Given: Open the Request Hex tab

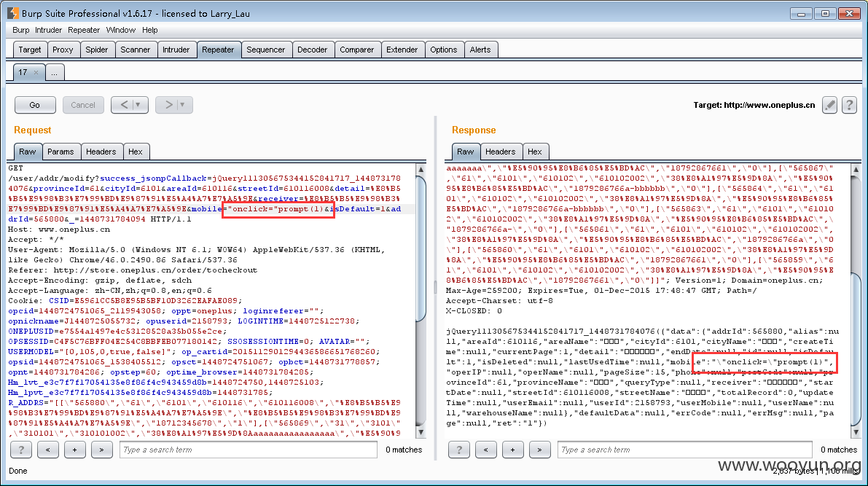Looking at the screenshot, I should pyautogui.click(x=136, y=151).
